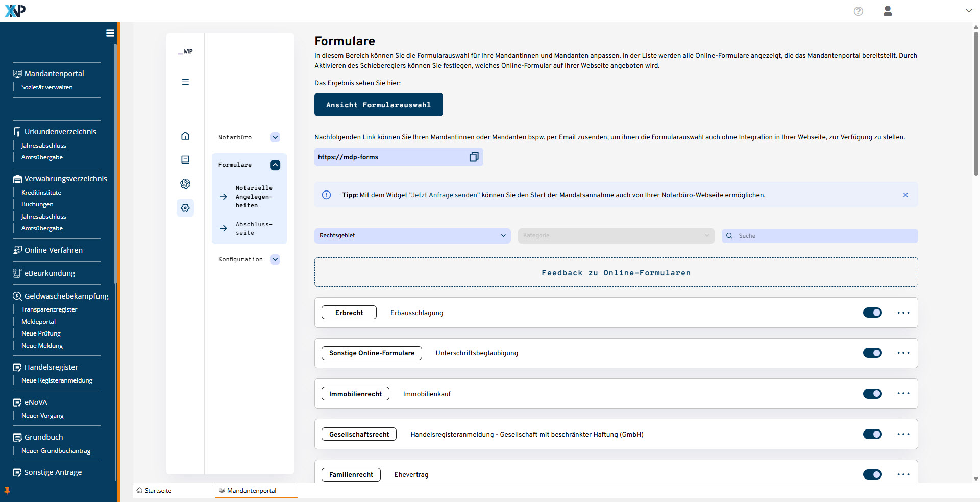This screenshot has width=980, height=502.
Task: Click the hamburger menu in the blue sidebar
Action: (x=110, y=33)
